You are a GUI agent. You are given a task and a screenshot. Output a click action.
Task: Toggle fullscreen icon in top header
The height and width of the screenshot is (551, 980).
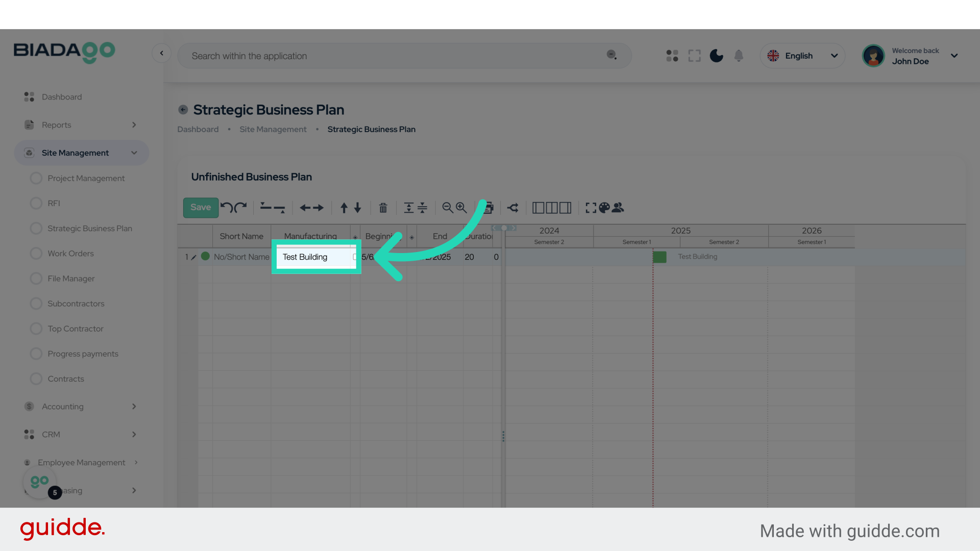pyautogui.click(x=694, y=56)
